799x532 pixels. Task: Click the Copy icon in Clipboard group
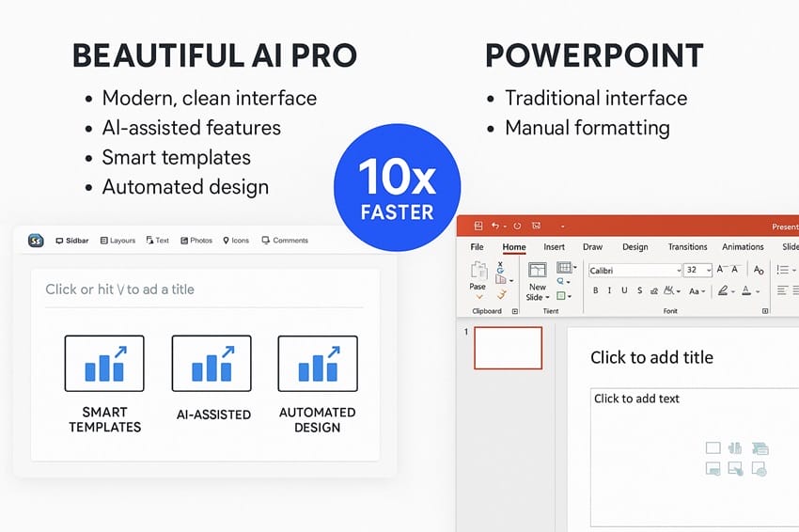point(500,279)
